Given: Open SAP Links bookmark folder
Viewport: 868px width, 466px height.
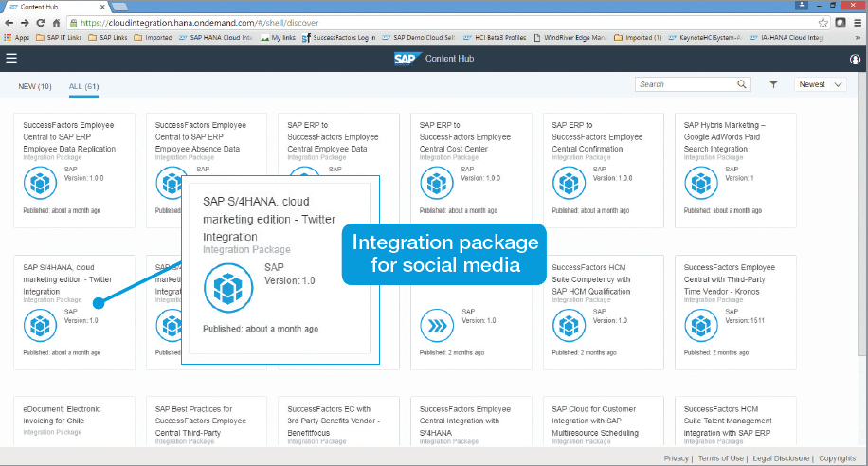Looking at the screenshot, I should pos(108,38).
